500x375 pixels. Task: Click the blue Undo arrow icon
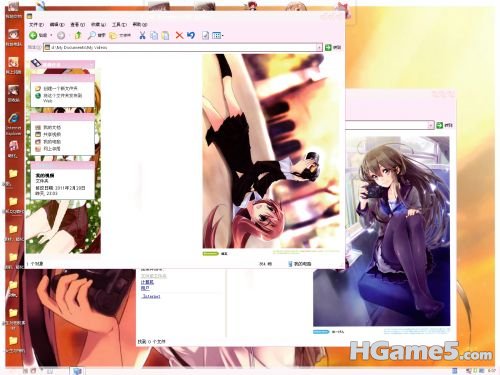click(191, 35)
